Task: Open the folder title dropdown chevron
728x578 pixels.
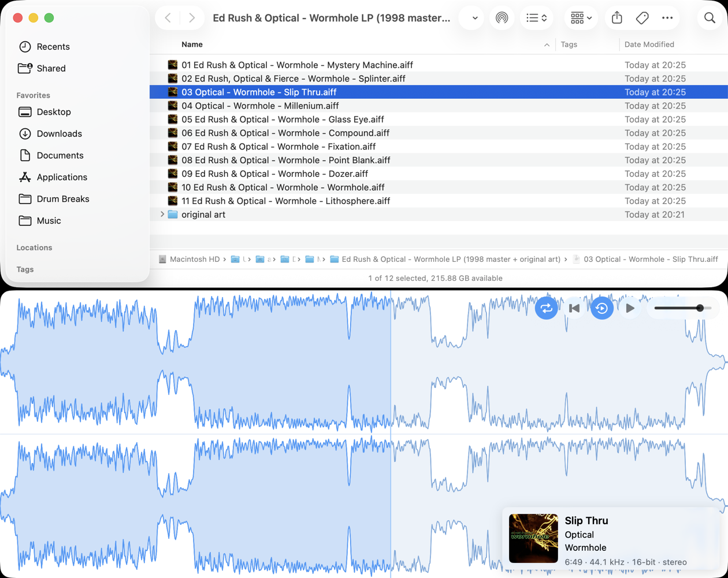Action: pyautogui.click(x=474, y=18)
